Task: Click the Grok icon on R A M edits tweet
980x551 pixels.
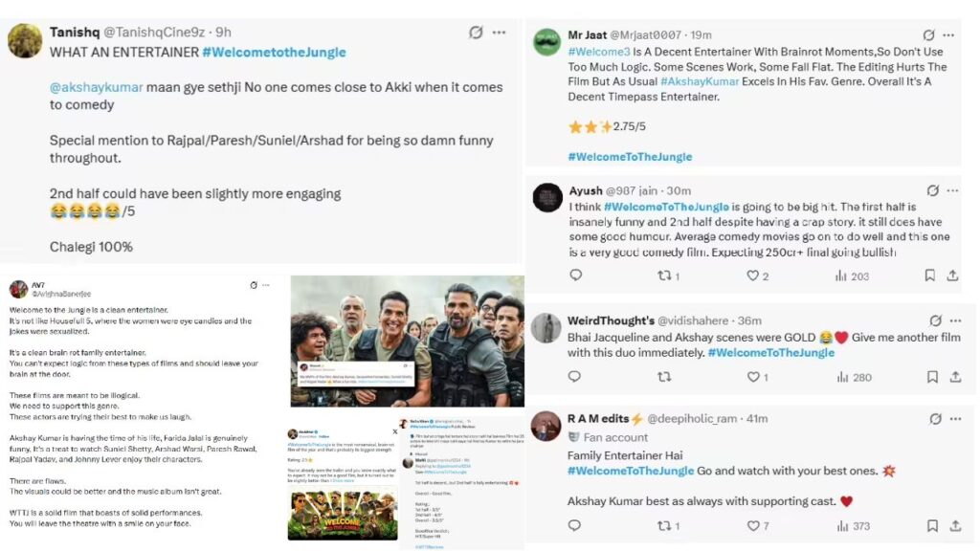Action: click(x=935, y=419)
